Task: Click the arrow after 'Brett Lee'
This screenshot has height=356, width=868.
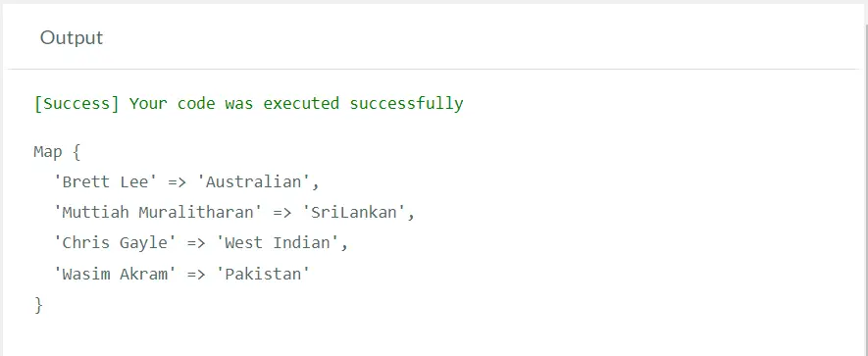Action: click(178, 182)
